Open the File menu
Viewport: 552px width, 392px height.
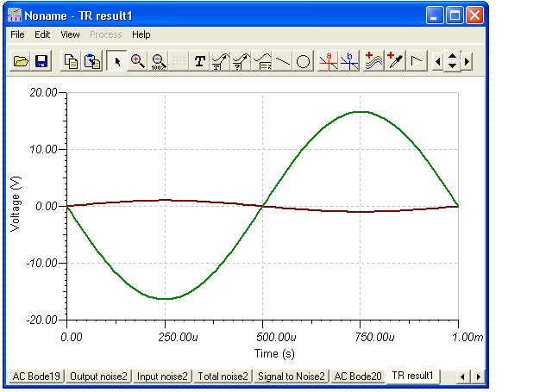click(x=17, y=34)
